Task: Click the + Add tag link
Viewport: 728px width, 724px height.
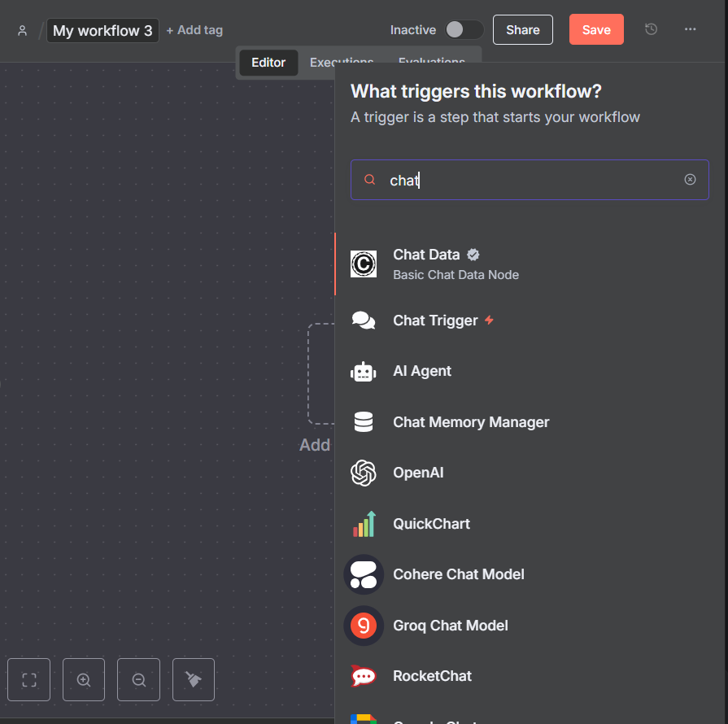Action: pos(194,30)
